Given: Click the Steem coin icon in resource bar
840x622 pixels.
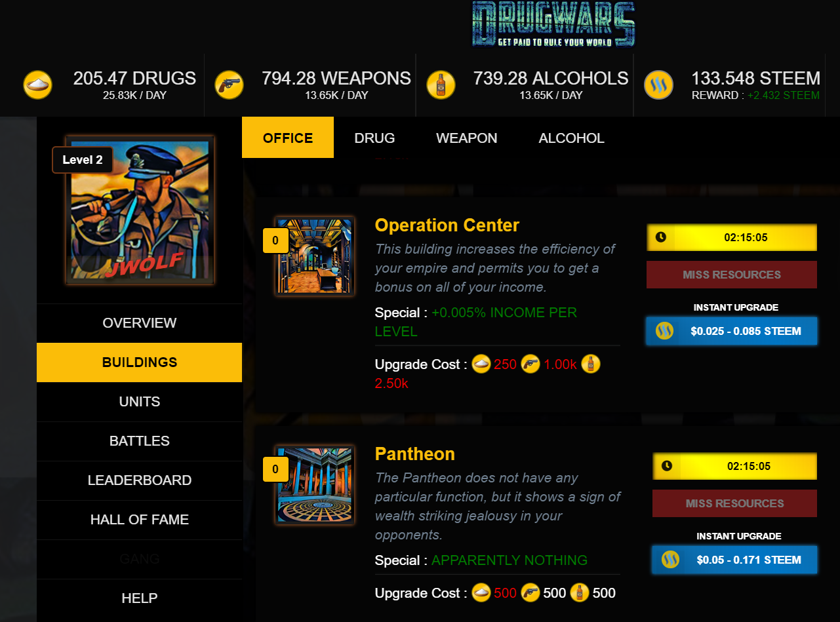Looking at the screenshot, I should pyautogui.click(x=658, y=85).
